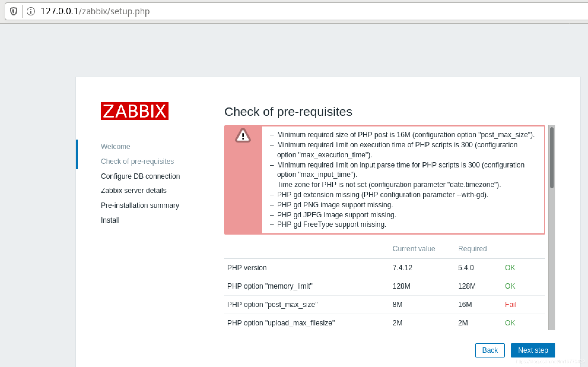The width and height of the screenshot is (588, 367).
Task: Click the PHP version OK status
Action: click(x=510, y=268)
